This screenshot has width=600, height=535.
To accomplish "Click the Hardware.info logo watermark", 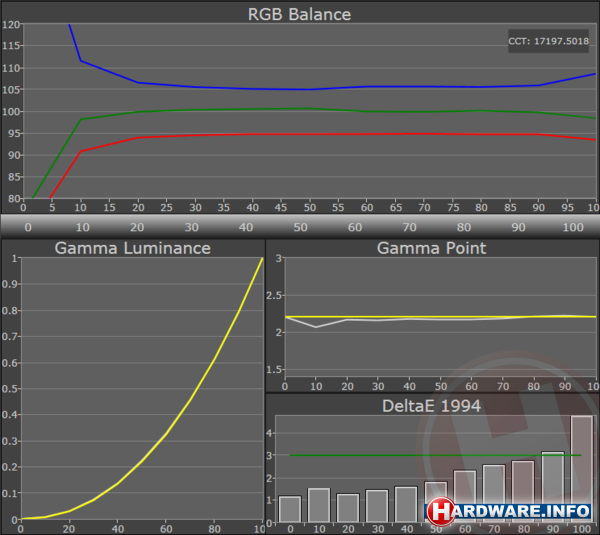I will coord(512,510).
